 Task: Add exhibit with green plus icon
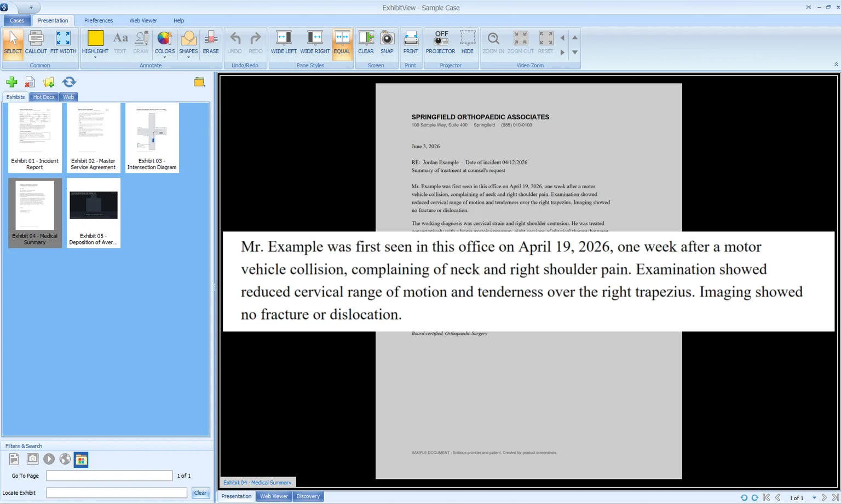click(11, 82)
